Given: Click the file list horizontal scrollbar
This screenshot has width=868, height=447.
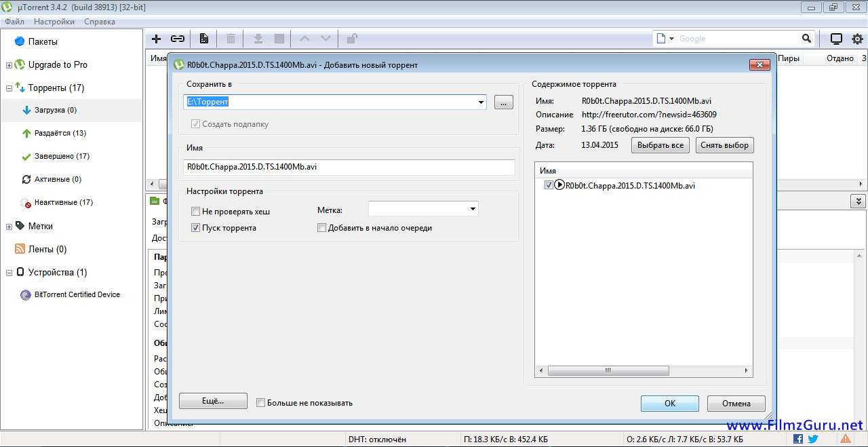Looking at the screenshot, I should click(608, 371).
